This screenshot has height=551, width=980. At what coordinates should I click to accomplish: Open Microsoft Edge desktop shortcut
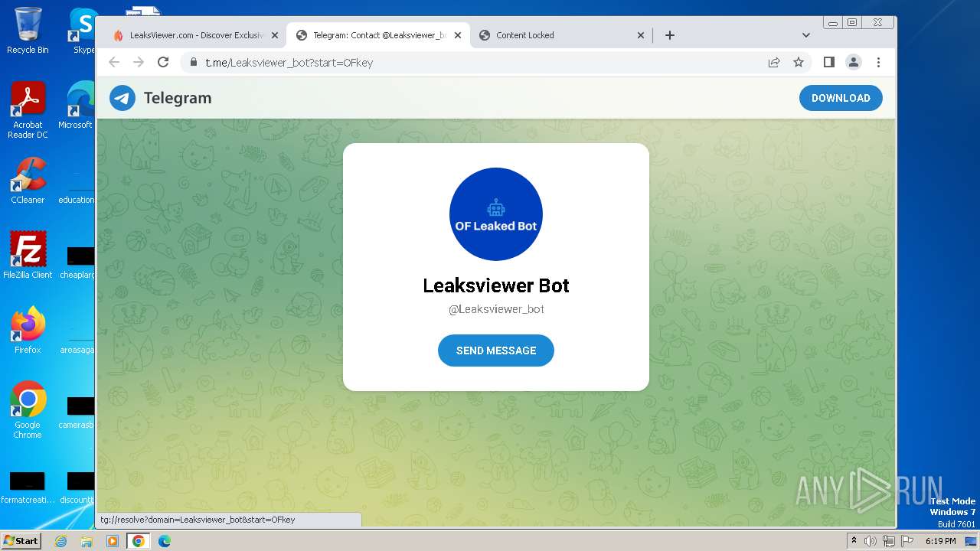77,106
